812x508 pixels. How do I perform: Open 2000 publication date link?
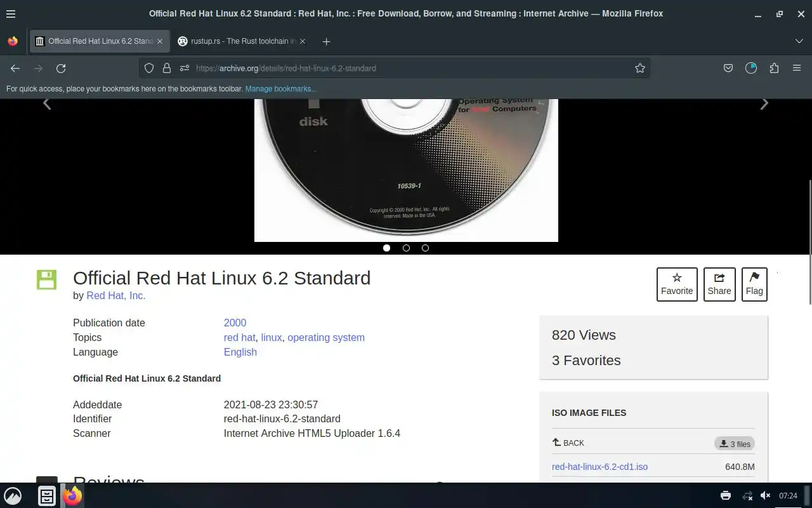(235, 323)
